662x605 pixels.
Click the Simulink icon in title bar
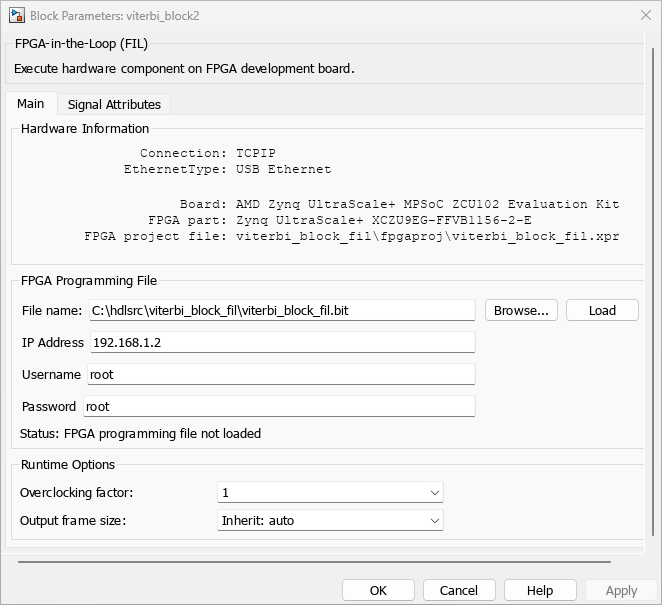17,16
